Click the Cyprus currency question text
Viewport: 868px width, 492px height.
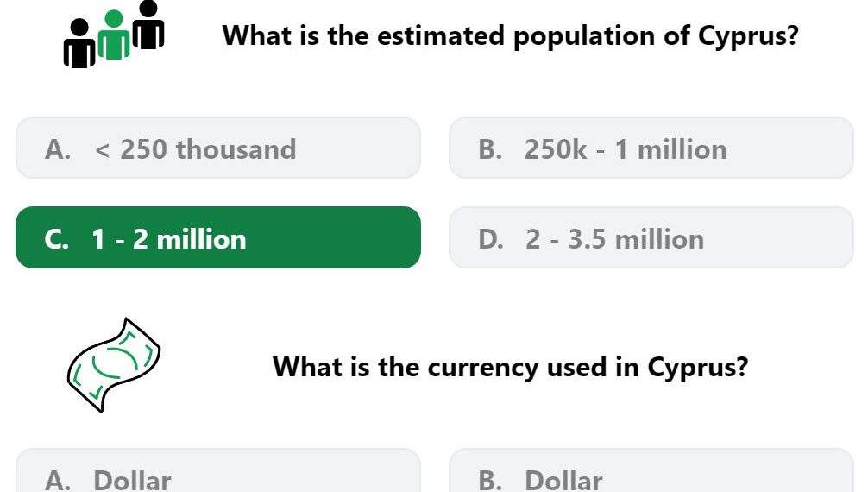pyautogui.click(x=510, y=367)
